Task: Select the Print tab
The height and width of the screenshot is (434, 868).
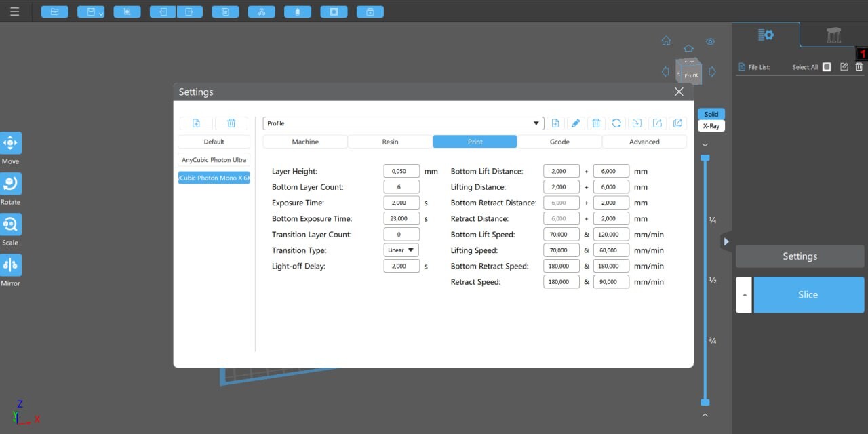Action: point(475,142)
